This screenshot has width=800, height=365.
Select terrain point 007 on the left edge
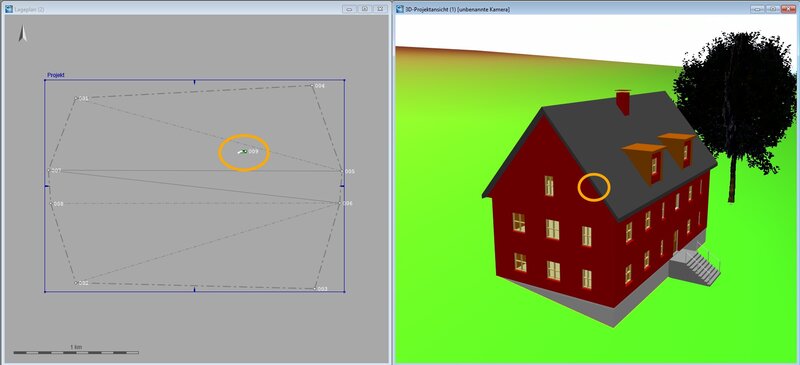pyautogui.click(x=49, y=170)
